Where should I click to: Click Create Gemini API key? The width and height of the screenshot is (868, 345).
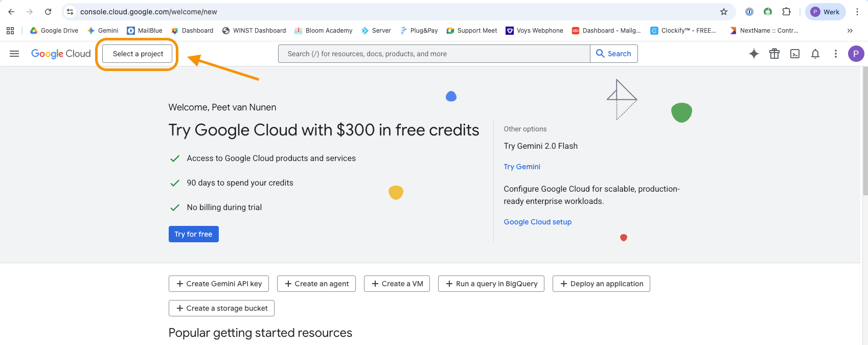click(x=219, y=284)
